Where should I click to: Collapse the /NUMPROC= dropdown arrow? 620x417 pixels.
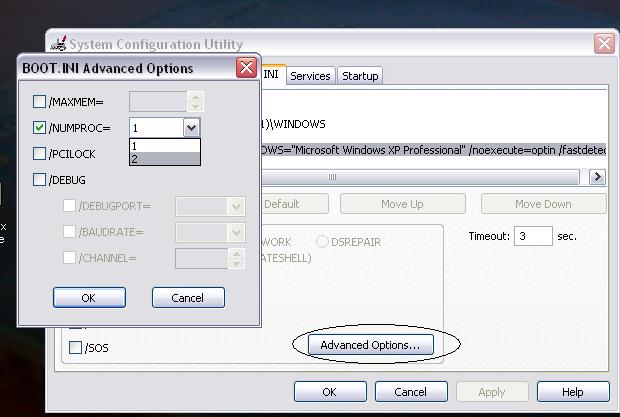pos(191,128)
